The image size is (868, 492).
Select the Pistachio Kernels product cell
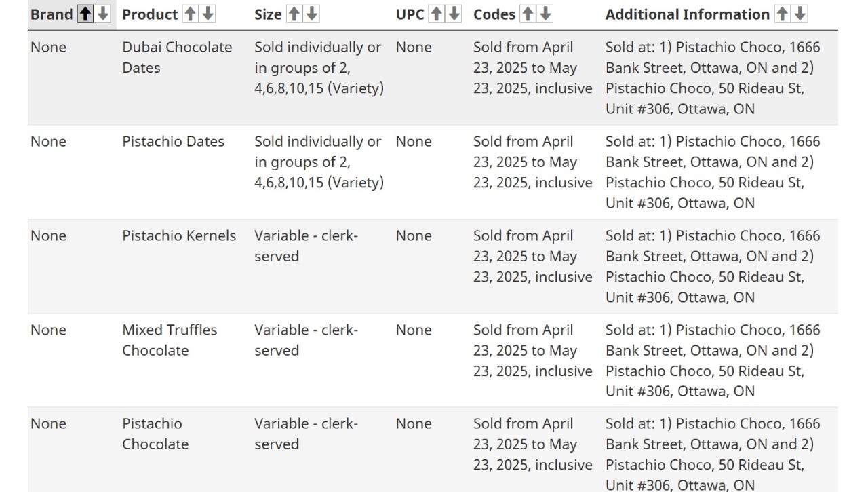point(179,235)
